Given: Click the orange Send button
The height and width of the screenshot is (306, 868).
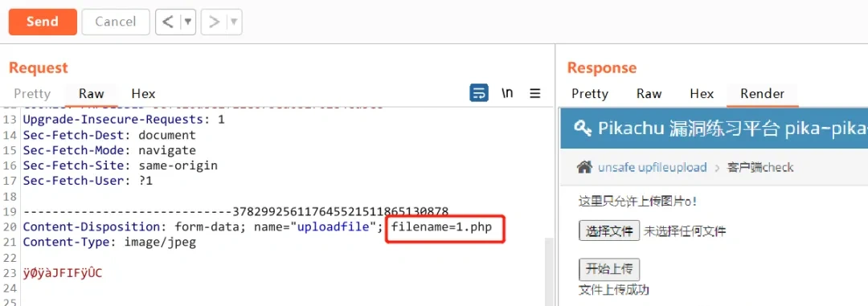Looking at the screenshot, I should point(43,22).
